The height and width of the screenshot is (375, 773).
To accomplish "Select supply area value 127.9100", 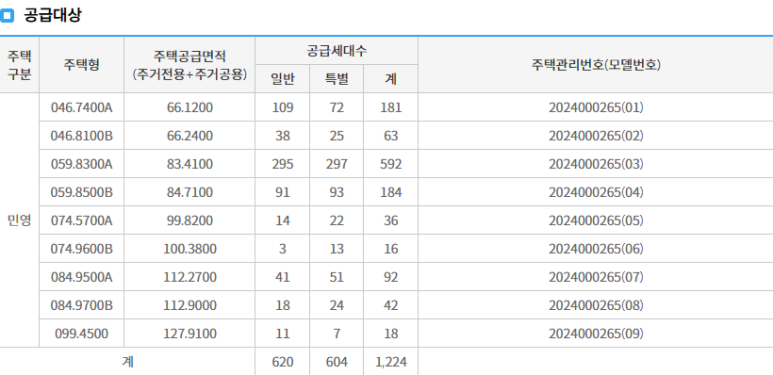I will pyautogui.click(x=190, y=334).
